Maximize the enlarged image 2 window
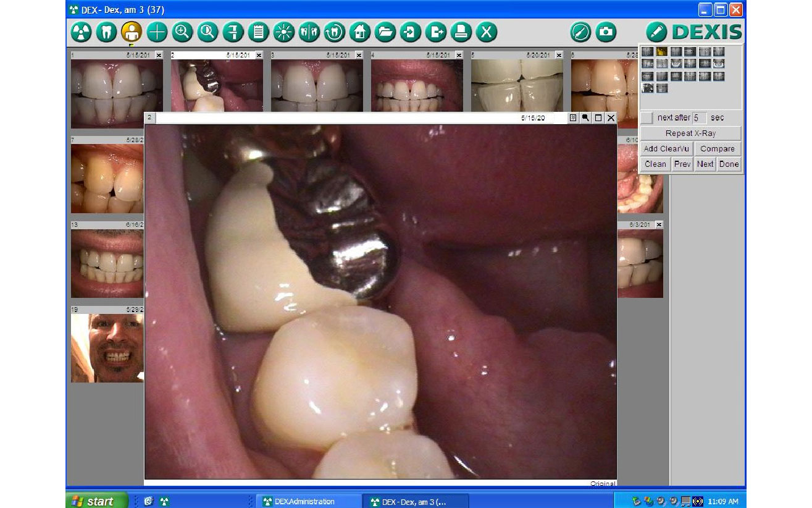Image resolution: width=812 pixels, height=508 pixels. [598, 117]
